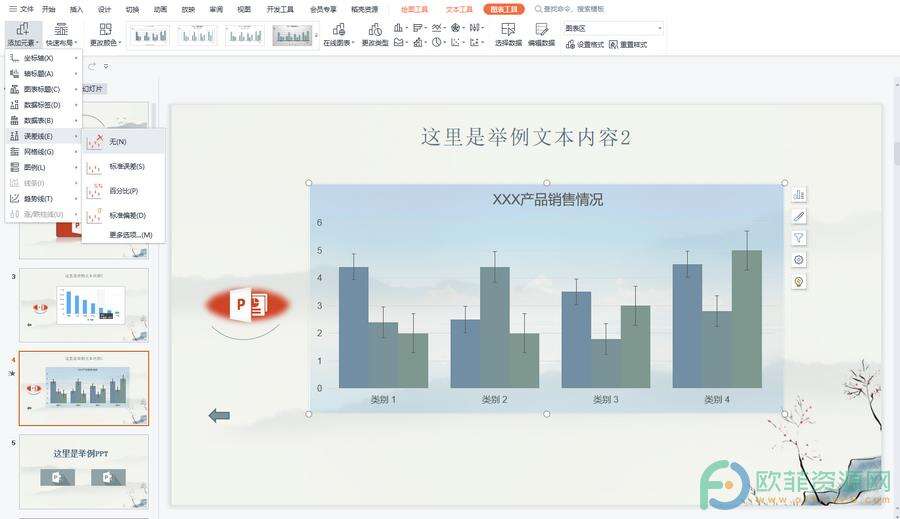Click 编辑数据 edit data icon
Viewport: 900px width, 519px height.
(541, 34)
